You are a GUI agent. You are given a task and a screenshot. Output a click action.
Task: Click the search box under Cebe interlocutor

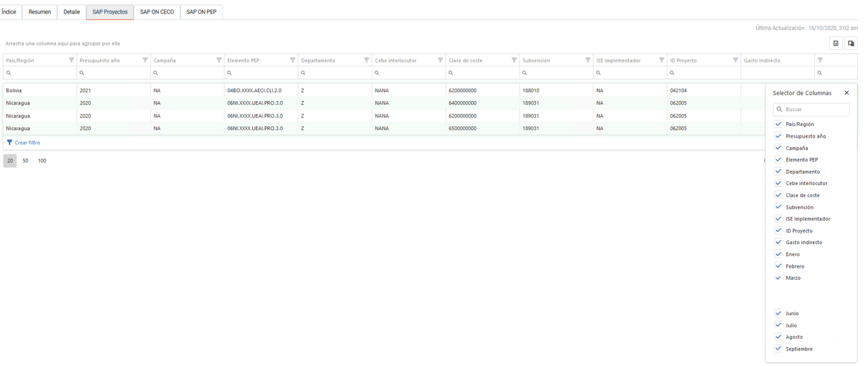coord(408,73)
